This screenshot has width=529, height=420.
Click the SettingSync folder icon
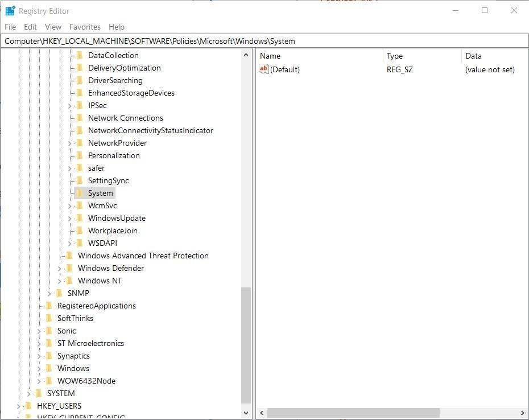(x=80, y=180)
